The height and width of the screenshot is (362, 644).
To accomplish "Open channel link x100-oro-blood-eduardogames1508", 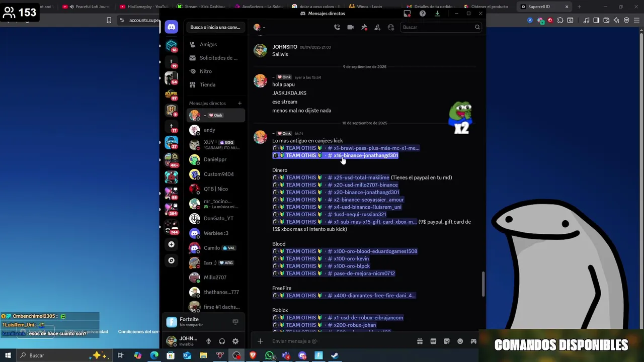I will pos(345,251).
